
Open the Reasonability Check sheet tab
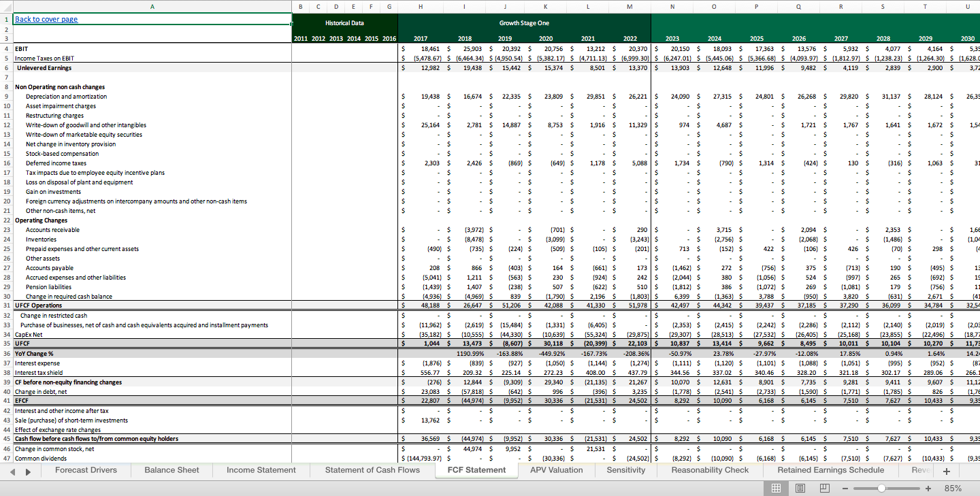[x=710, y=470]
